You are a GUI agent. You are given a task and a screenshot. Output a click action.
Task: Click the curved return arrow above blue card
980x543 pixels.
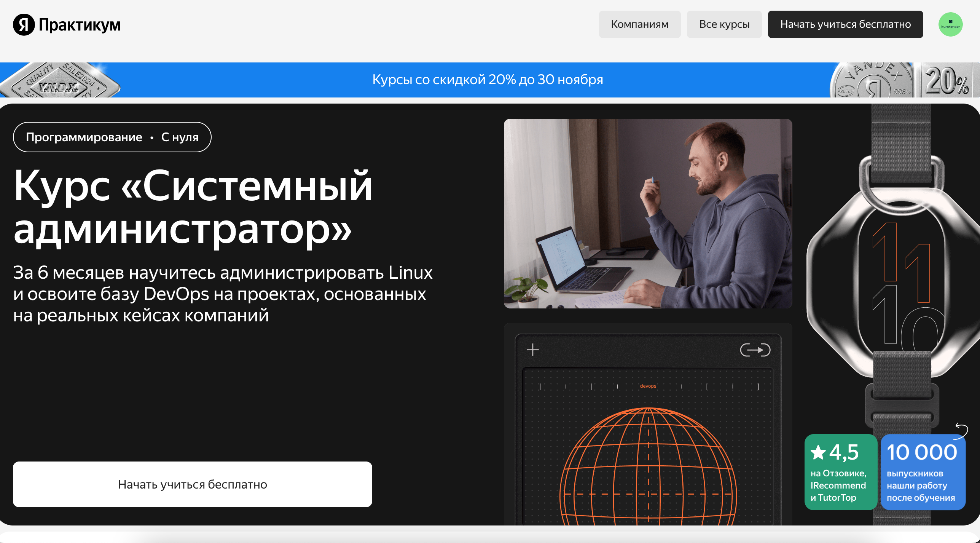(x=961, y=431)
